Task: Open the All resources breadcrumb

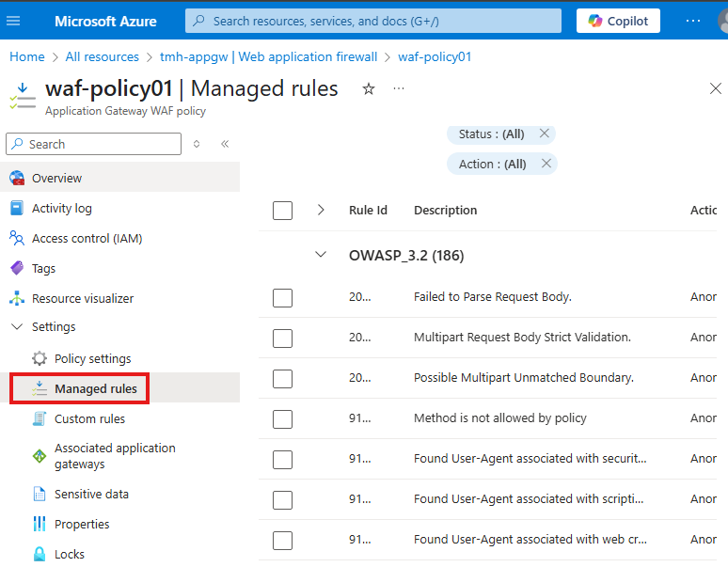Action: 103,56
